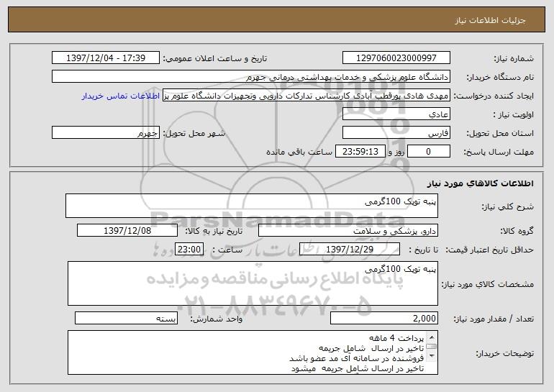The width and height of the screenshot is (554, 392).
Task: Click the delivery city field جهرم
Action: click(106, 132)
